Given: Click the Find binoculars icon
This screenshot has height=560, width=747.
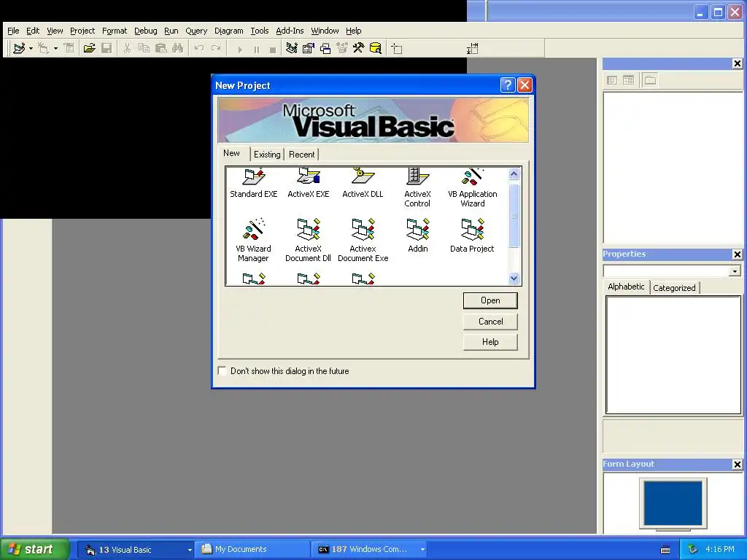Looking at the screenshot, I should click(178, 48).
